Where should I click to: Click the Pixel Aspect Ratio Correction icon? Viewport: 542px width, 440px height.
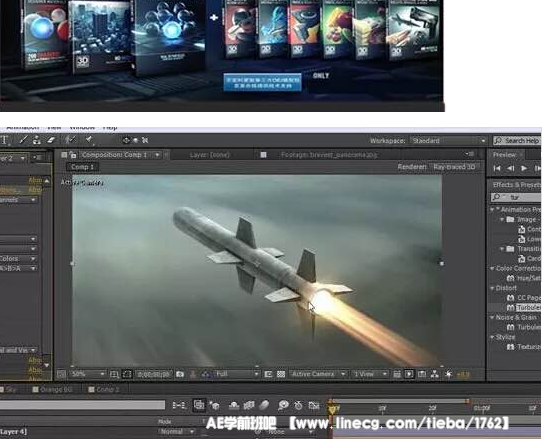point(397,374)
